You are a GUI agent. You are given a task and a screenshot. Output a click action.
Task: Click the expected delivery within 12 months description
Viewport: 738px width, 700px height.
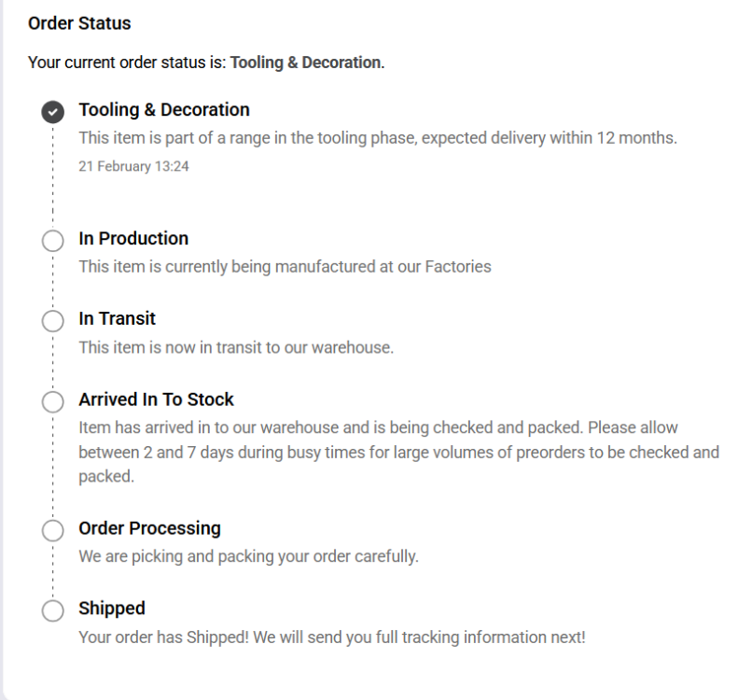coord(377,138)
